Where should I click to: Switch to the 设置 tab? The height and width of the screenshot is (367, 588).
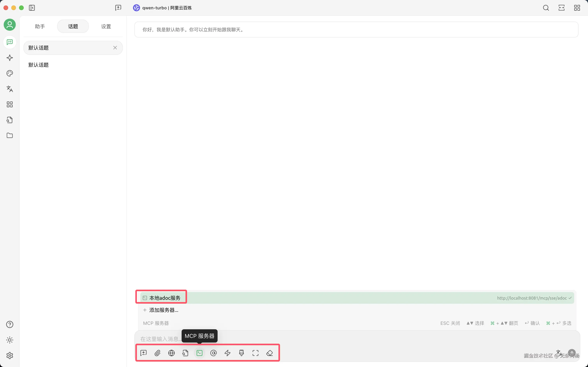[106, 26]
